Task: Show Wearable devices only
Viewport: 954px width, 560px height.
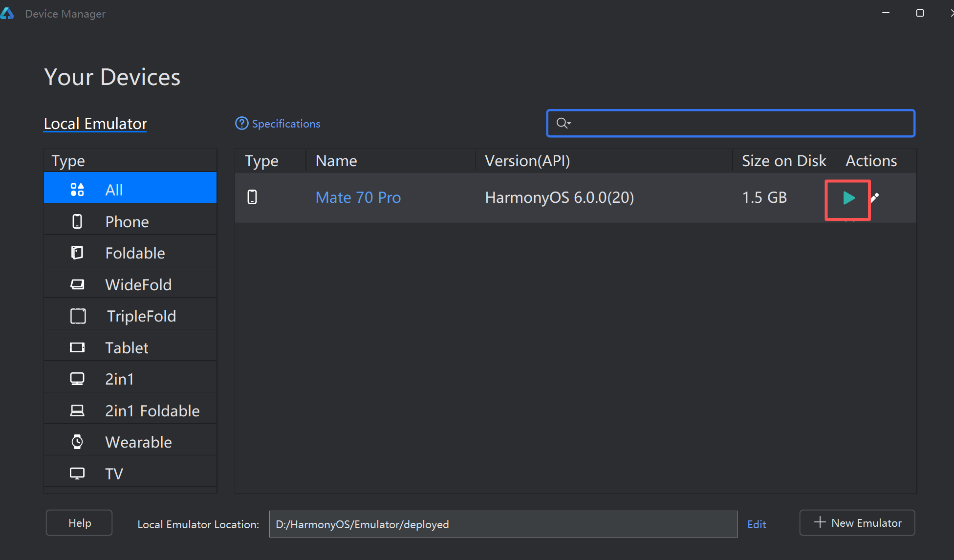Action: (x=138, y=442)
